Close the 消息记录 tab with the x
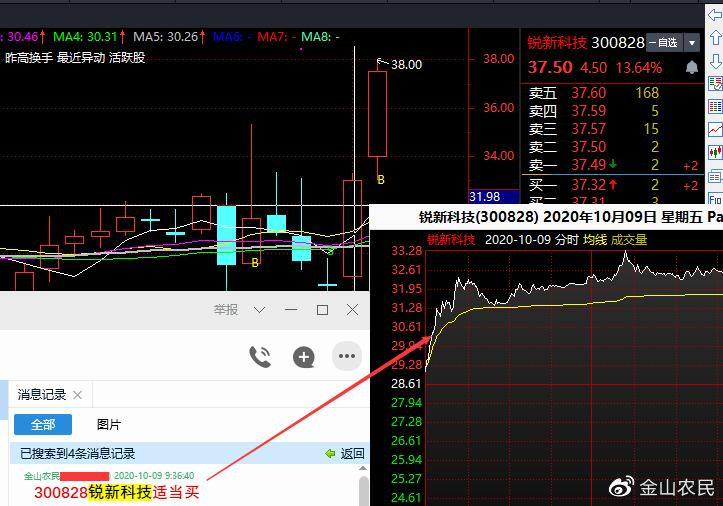 pyautogui.click(x=77, y=395)
